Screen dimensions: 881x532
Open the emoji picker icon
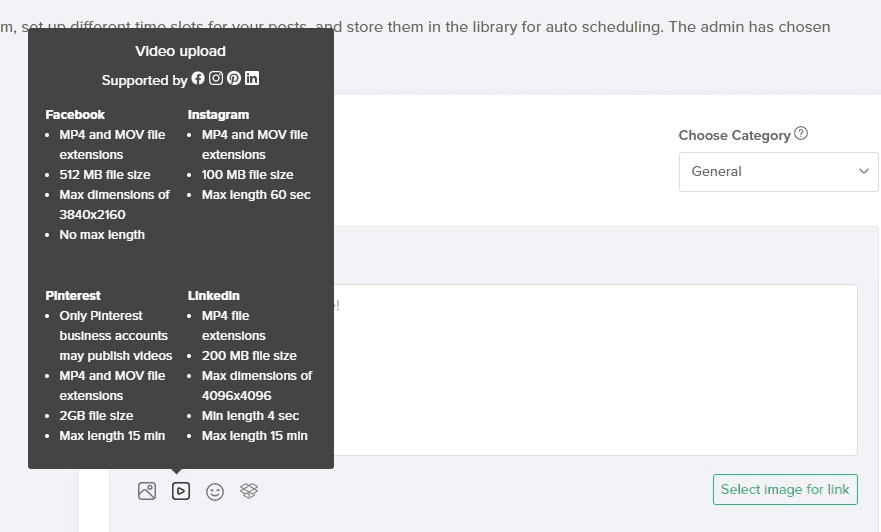pyautogui.click(x=215, y=492)
